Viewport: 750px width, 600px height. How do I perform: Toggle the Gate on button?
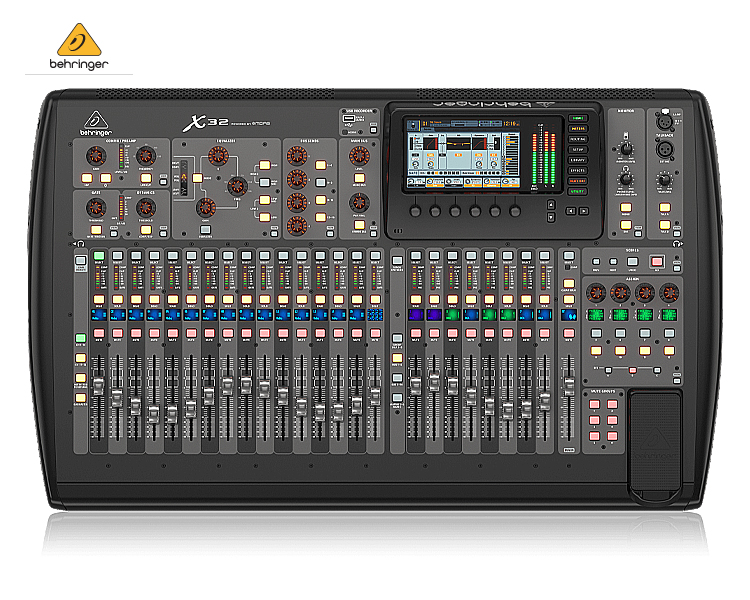[x=96, y=230]
